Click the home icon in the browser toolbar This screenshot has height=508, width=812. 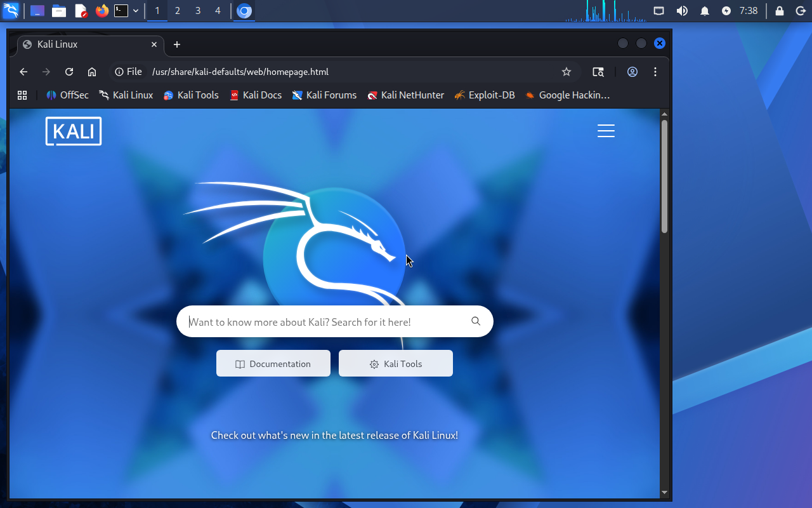click(x=92, y=72)
